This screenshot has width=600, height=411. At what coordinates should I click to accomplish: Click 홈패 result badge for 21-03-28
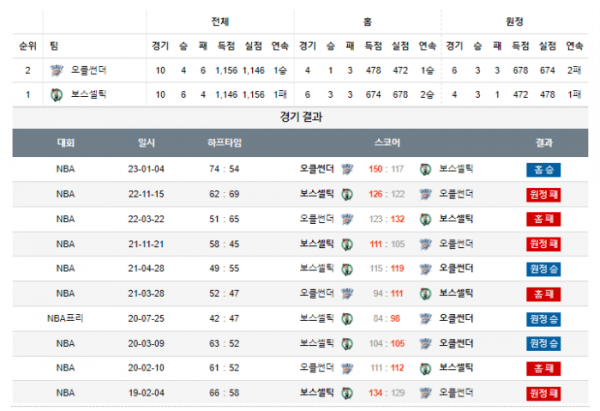[543, 294]
